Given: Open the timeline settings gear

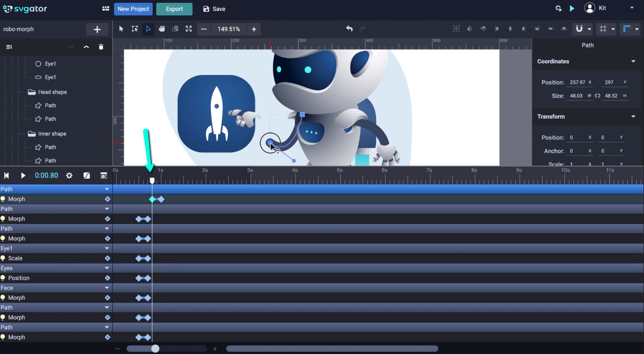Looking at the screenshot, I should point(69,176).
